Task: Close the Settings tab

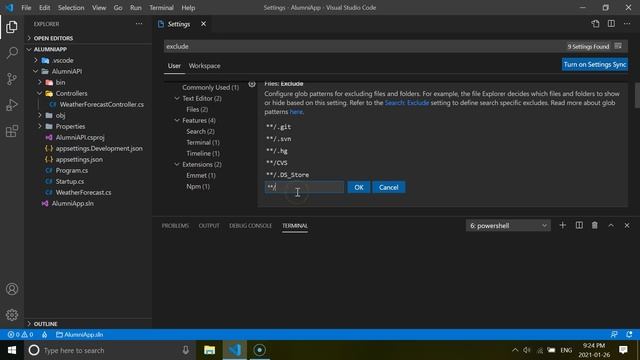Action: pos(203,24)
